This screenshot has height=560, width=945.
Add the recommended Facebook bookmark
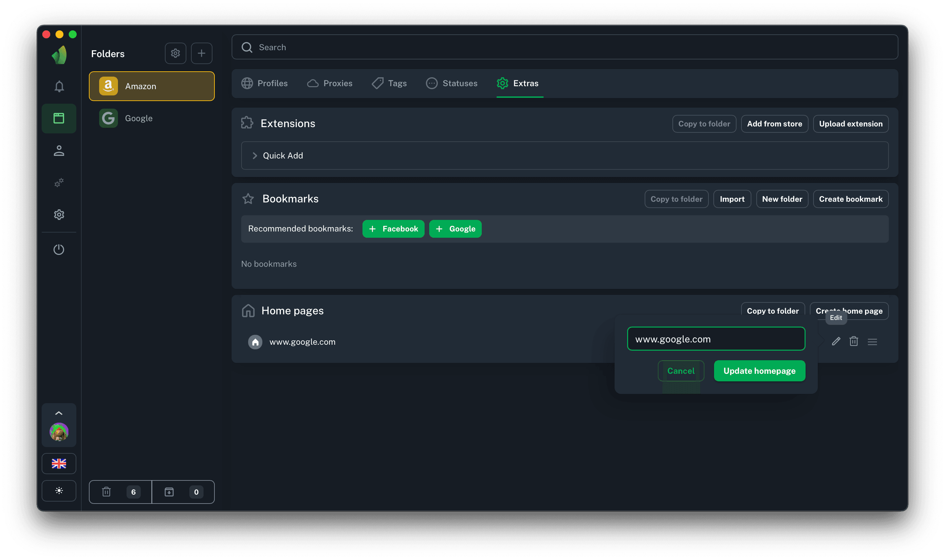tap(393, 229)
